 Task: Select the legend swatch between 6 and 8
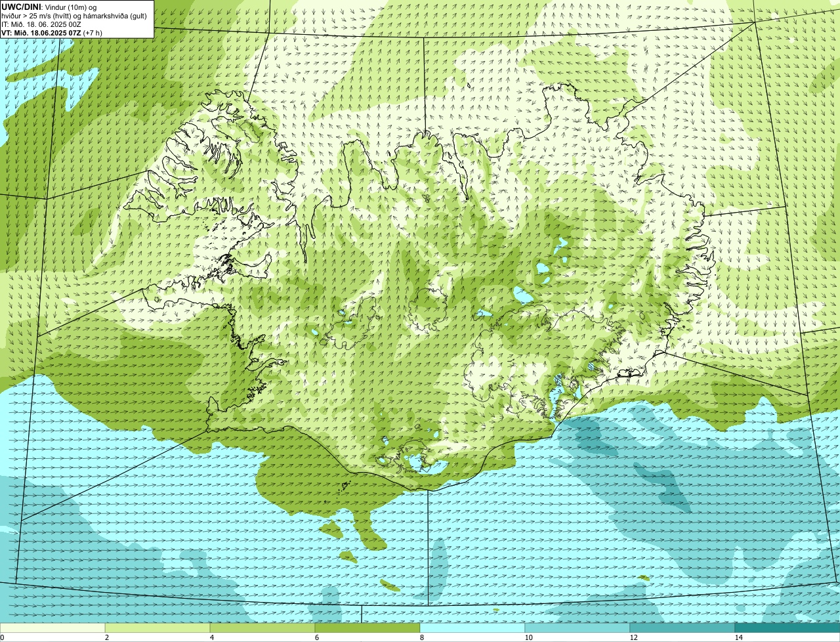[367, 628]
